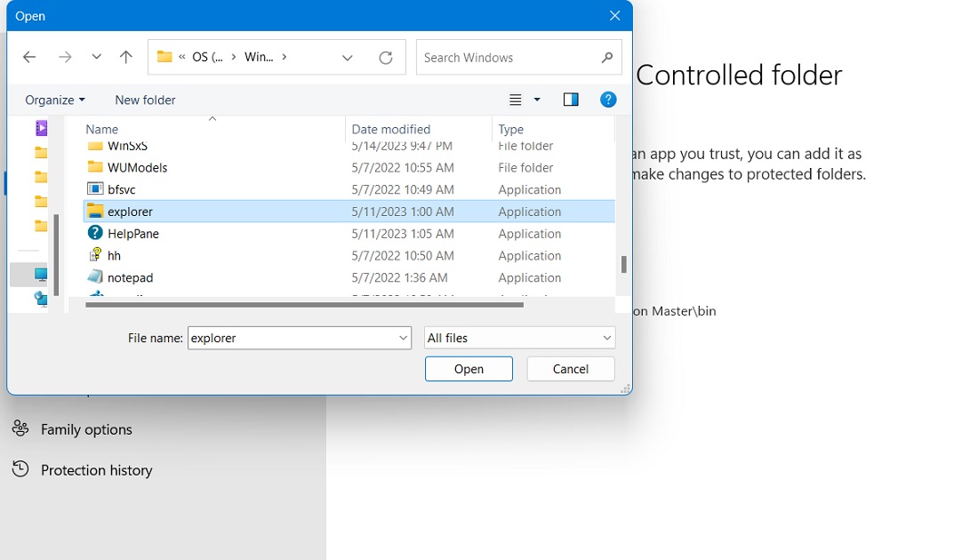Open the file type combo showing All files
The height and width of the screenshot is (560, 978).
point(519,338)
